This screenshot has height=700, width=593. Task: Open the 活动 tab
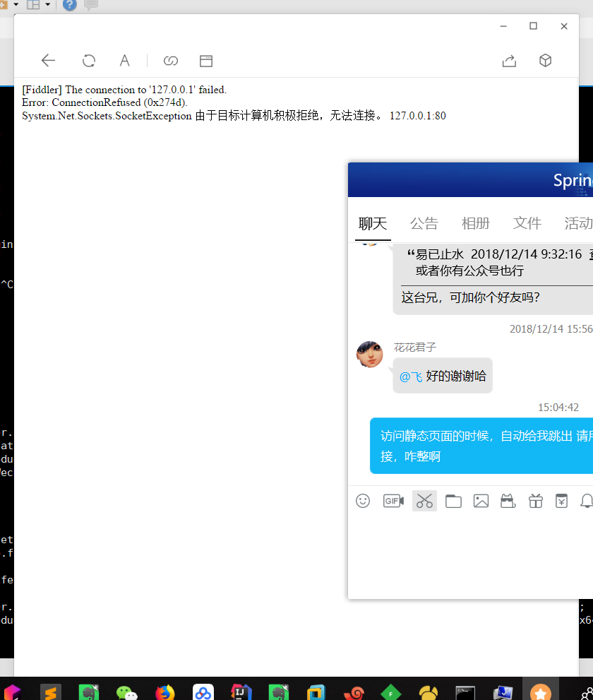[578, 223]
